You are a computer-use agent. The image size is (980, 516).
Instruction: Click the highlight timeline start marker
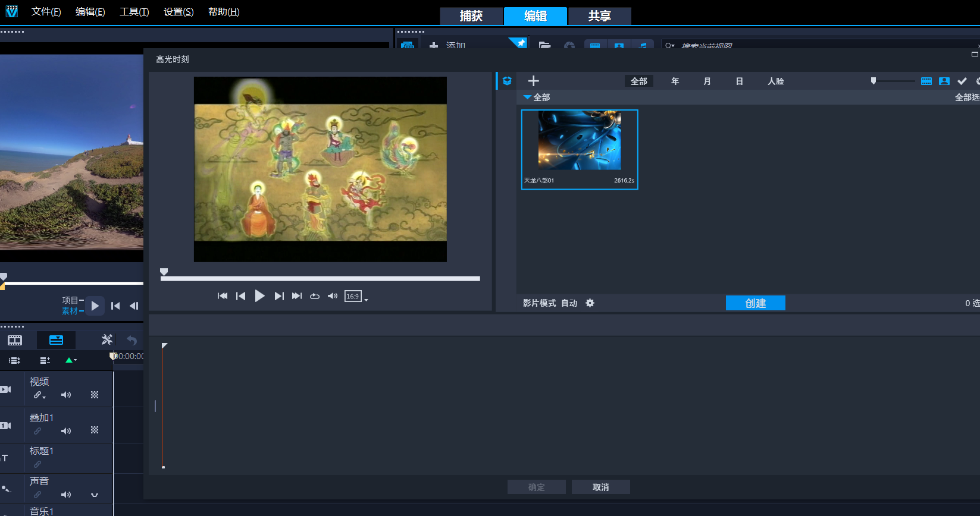[165, 345]
